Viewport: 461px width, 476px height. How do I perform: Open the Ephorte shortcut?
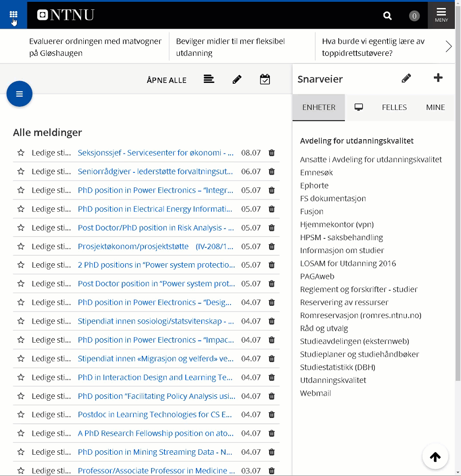click(x=314, y=186)
